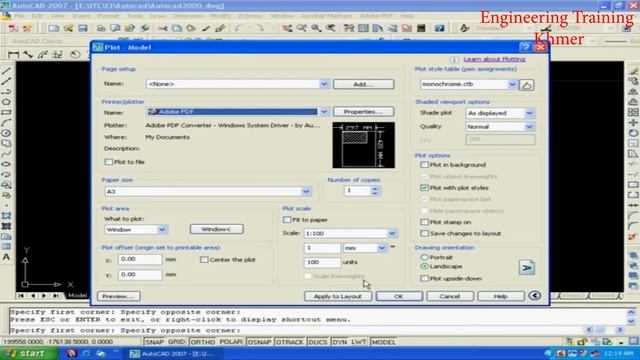Viewport: 640px width, 360px height.
Task: Open the Scale 1:100 dropdown
Action: tap(392, 233)
